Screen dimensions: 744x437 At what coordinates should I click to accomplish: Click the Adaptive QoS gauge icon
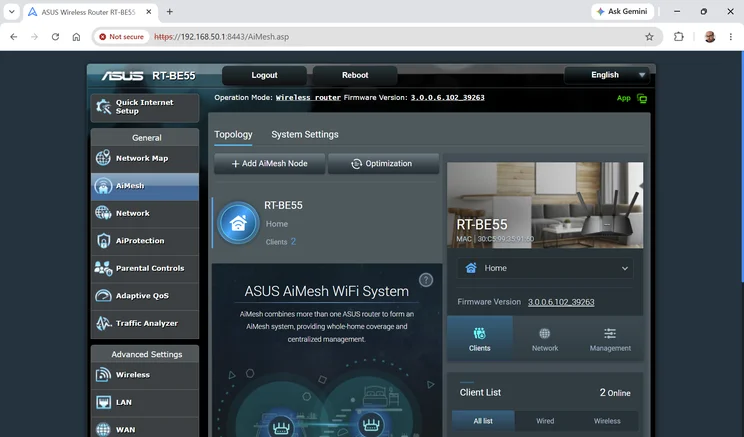103,296
